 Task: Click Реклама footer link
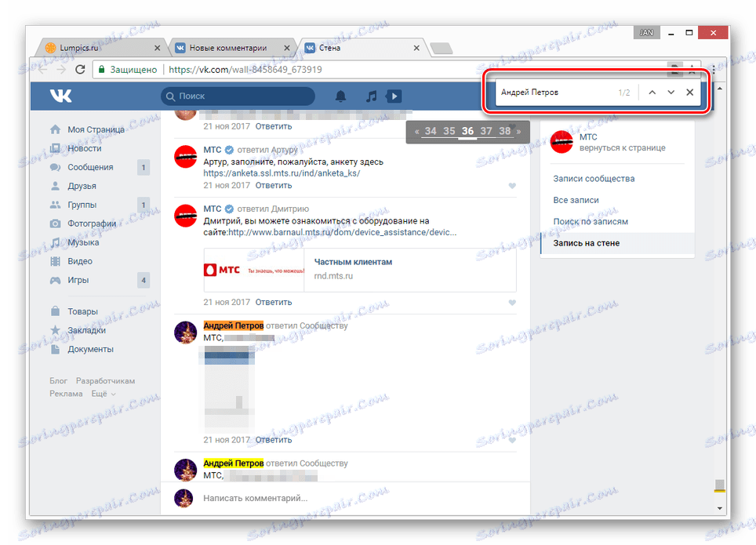[x=66, y=394]
